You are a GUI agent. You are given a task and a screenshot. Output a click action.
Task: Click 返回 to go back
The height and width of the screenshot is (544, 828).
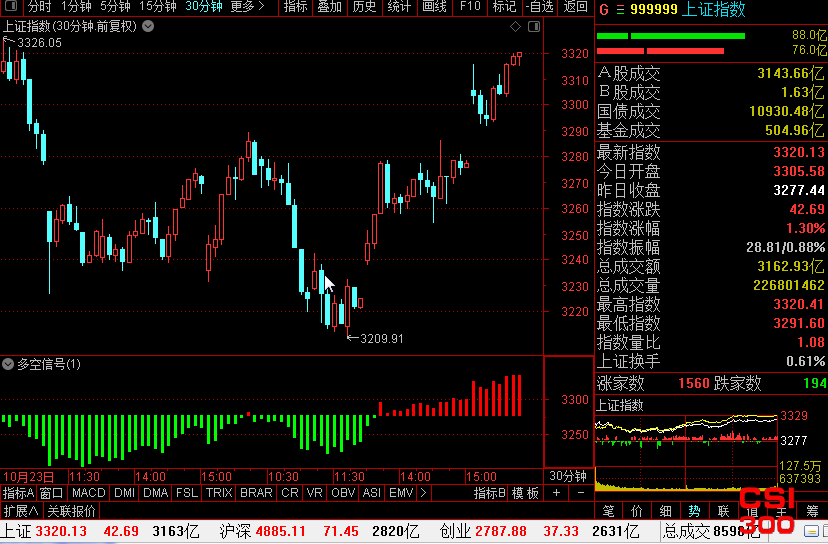(575, 6)
